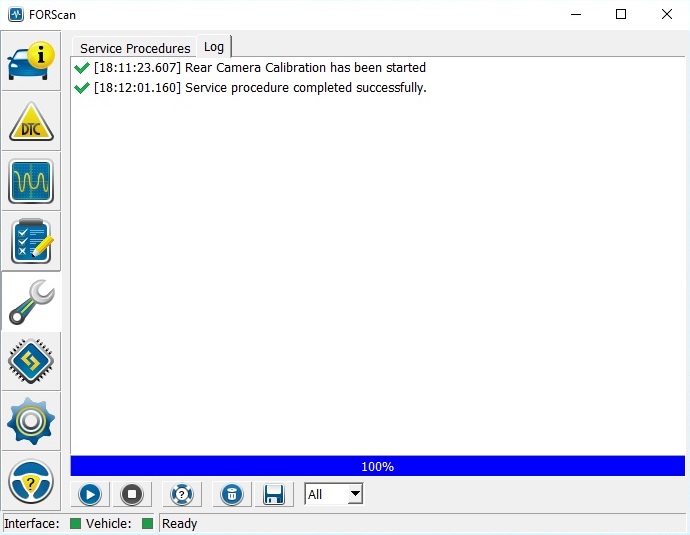Minimize the FORScan window
690x535 pixels.
tap(576, 15)
